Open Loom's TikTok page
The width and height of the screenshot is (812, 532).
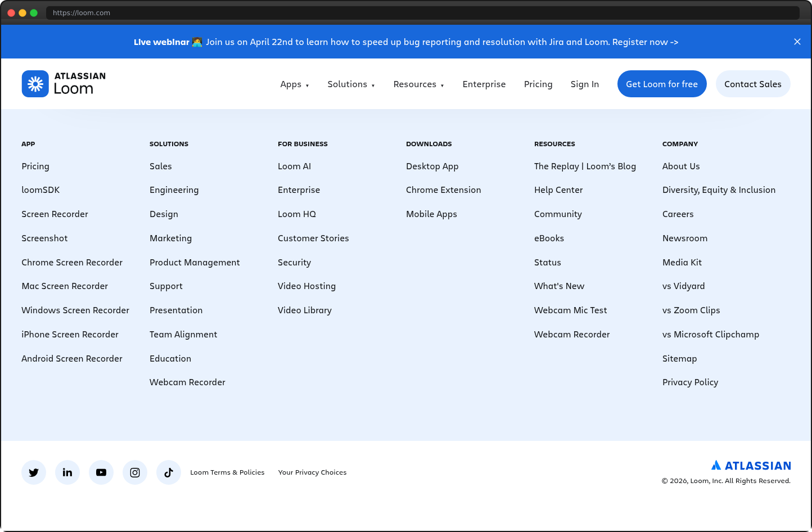pos(169,472)
